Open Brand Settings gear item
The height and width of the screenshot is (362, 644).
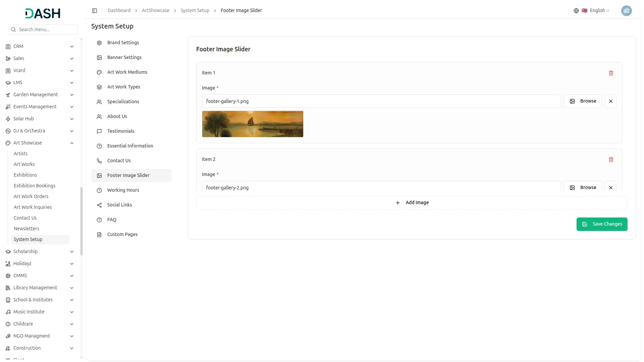[x=123, y=43]
